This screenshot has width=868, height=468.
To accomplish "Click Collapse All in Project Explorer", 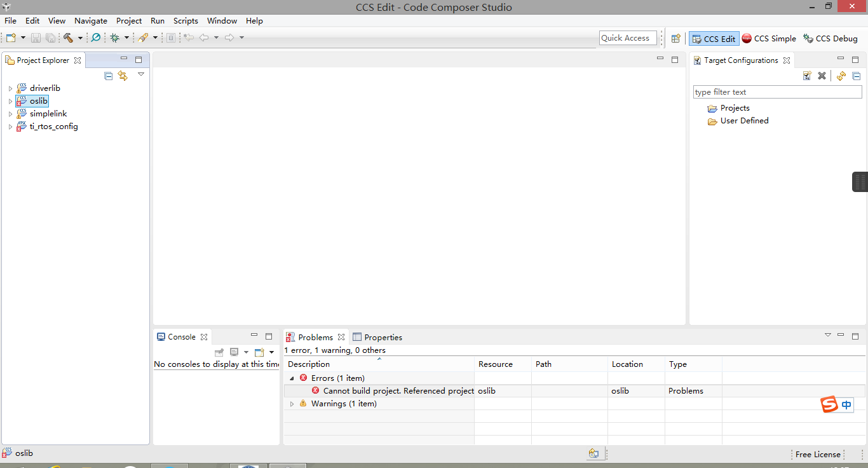I will click(x=108, y=76).
